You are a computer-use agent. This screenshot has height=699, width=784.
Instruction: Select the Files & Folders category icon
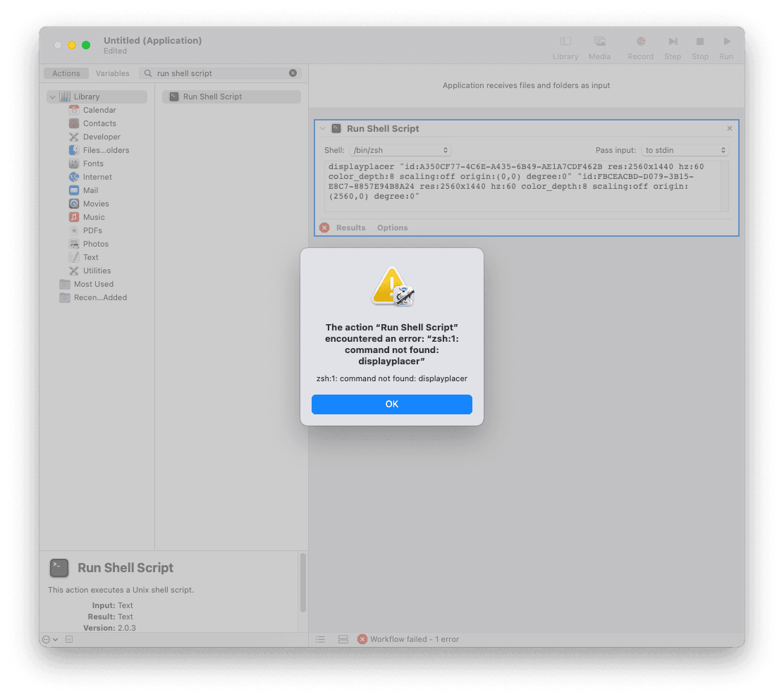(74, 150)
